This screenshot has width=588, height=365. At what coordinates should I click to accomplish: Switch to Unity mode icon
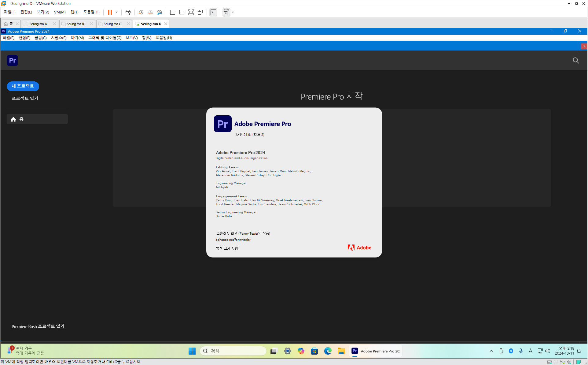[200, 12]
